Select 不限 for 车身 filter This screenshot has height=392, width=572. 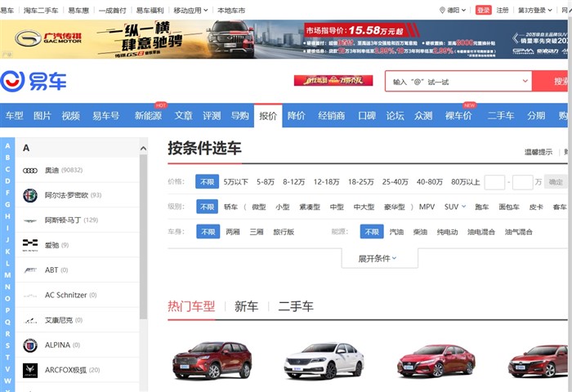pyautogui.click(x=208, y=232)
